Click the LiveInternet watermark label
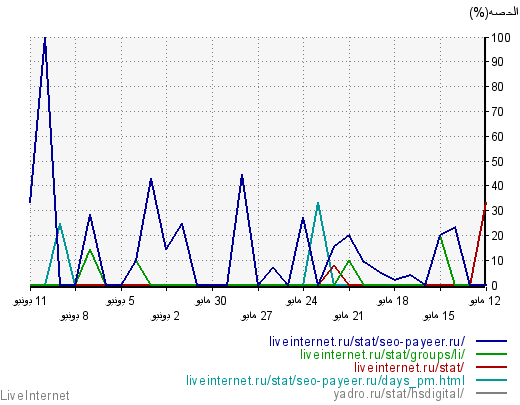Image resolution: width=520 pixels, height=405 pixels. point(35,396)
